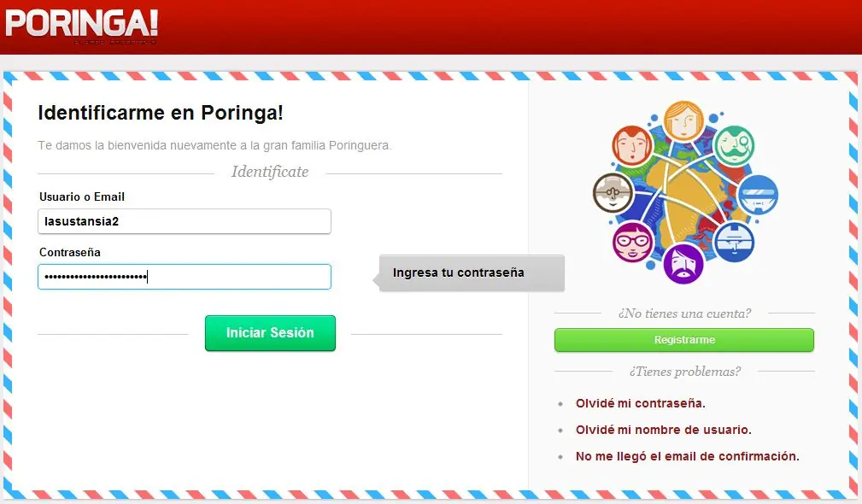The width and height of the screenshot is (862, 504).
Task: Click the globe in the illustration center
Action: pyautogui.click(x=685, y=195)
